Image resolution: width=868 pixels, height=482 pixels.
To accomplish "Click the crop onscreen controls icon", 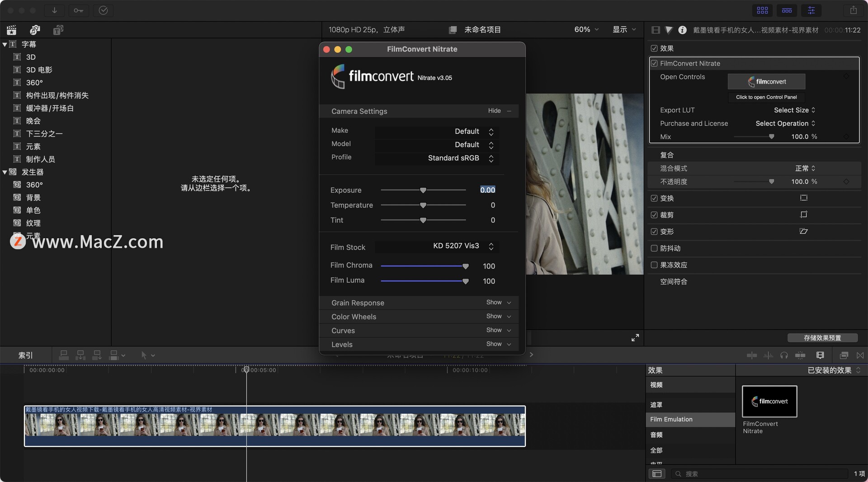I will pyautogui.click(x=803, y=215).
